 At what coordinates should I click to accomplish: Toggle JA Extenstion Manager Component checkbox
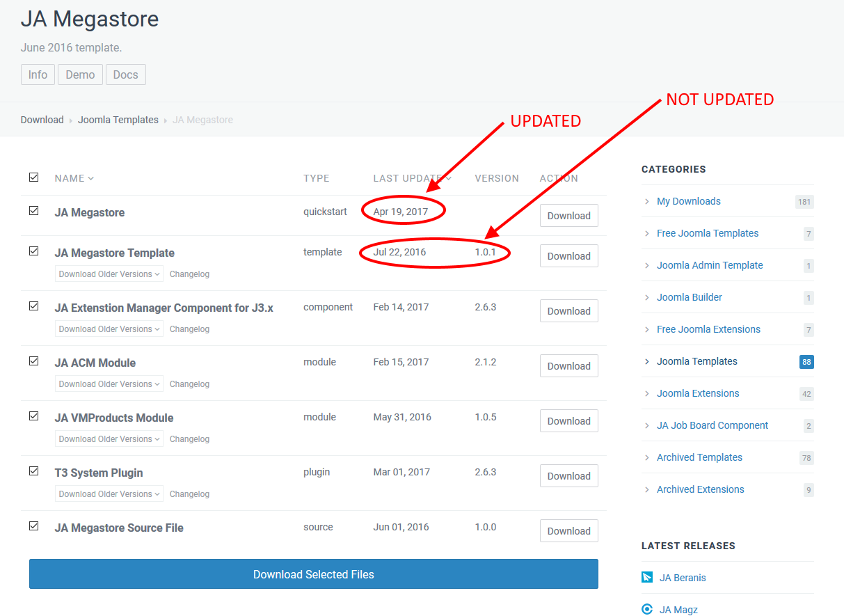[x=33, y=306]
